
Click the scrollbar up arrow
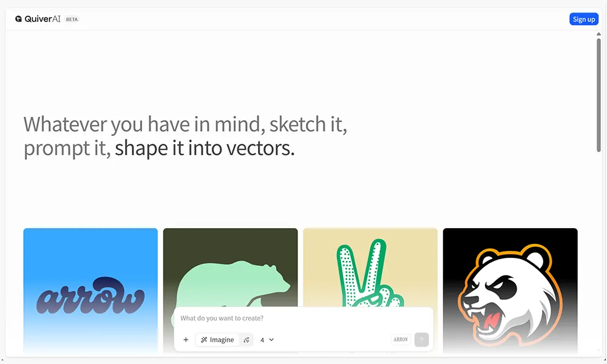pos(599,34)
